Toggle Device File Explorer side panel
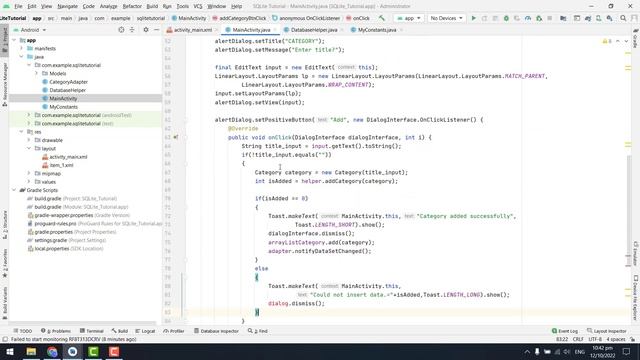Image resolution: width=640 pixels, height=360 pixels. point(636,298)
